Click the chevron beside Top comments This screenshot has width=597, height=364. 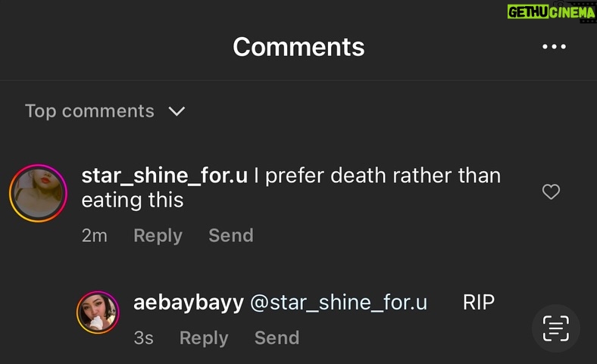coord(177,111)
